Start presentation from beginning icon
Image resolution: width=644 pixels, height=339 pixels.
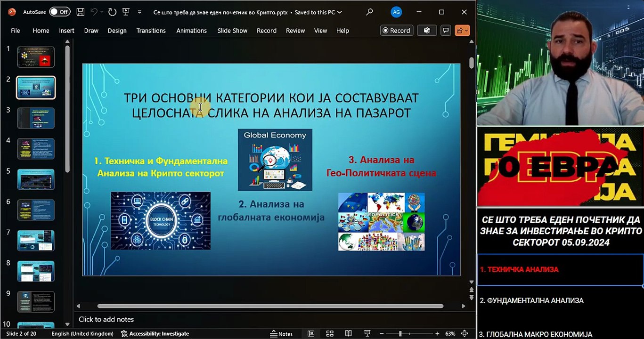coord(126,12)
